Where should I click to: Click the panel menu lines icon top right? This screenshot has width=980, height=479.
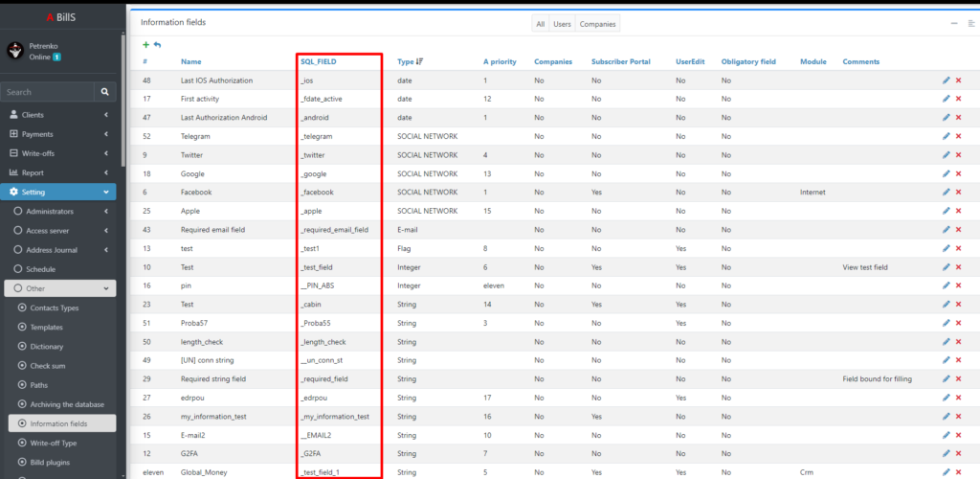coord(970,23)
